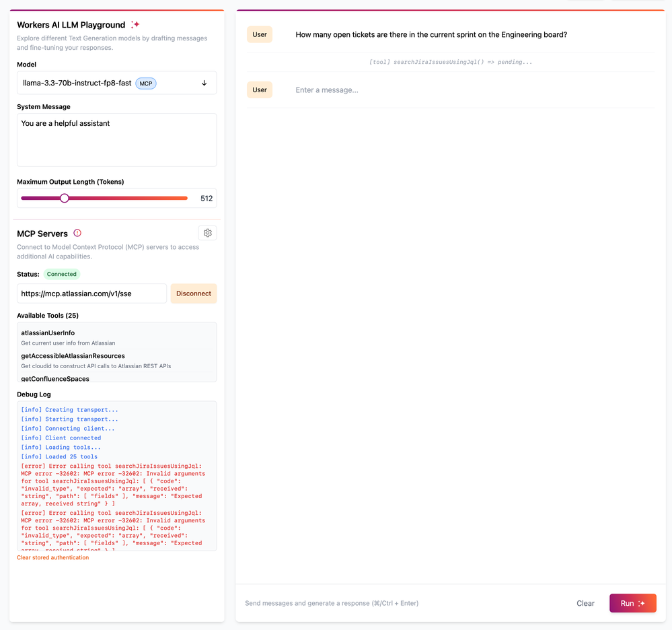Click the 'Connecting client...' log line
The width and height of the screenshot is (672, 630).
point(68,429)
